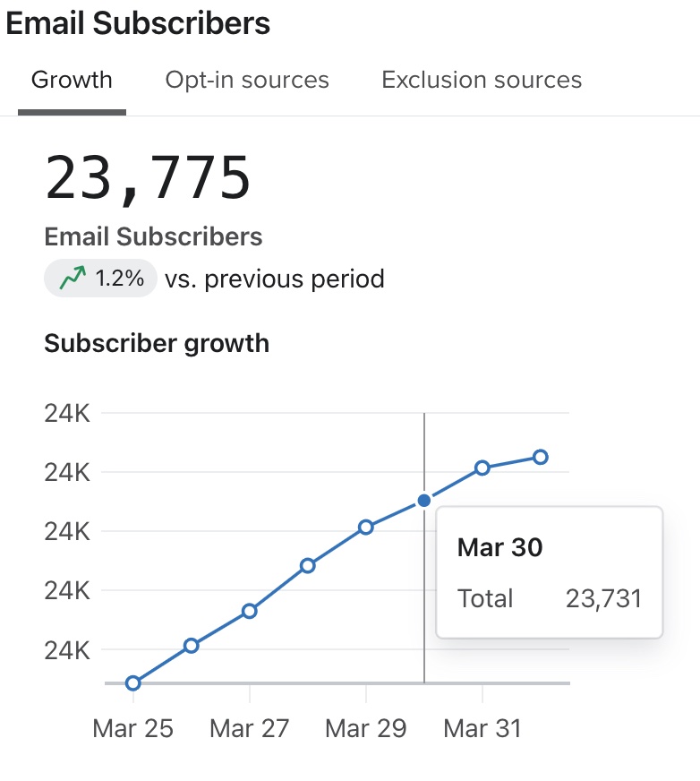Pick the Mar 27 data point on chart
Image resolution: width=700 pixels, height=781 pixels.
click(x=250, y=611)
